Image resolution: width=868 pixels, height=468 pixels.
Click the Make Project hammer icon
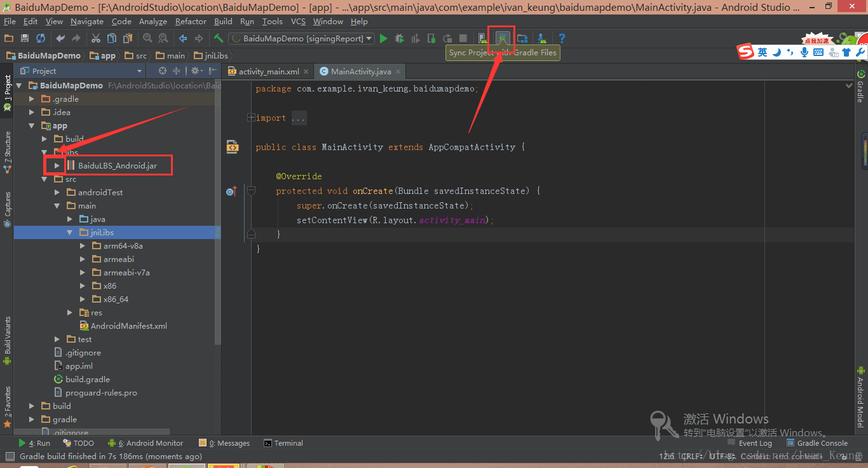tap(219, 38)
